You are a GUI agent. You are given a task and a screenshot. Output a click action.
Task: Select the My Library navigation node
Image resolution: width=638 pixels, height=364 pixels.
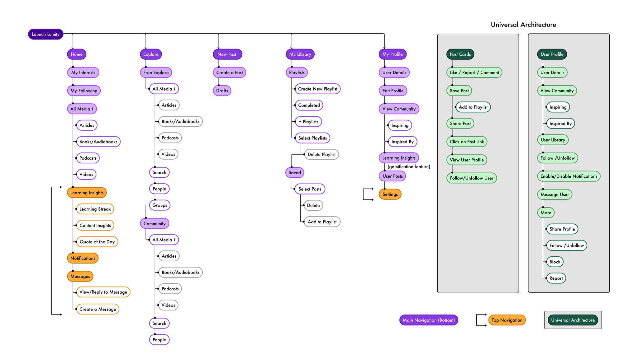pos(300,54)
